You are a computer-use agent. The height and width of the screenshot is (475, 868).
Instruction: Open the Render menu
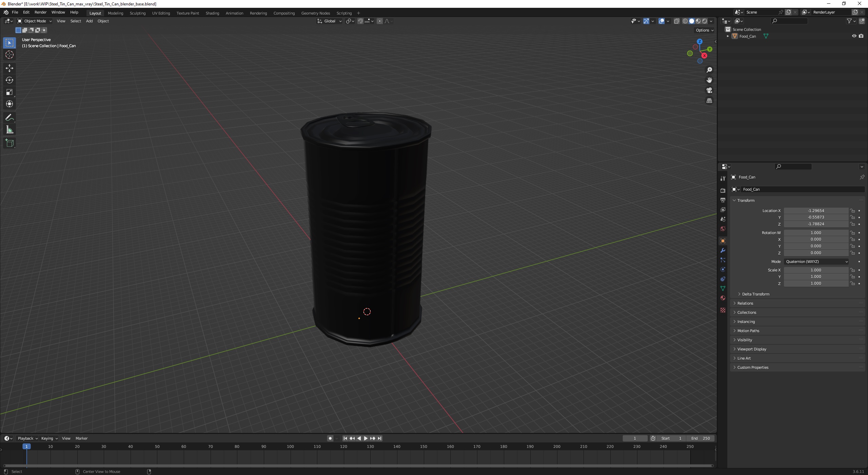point(40,12)
